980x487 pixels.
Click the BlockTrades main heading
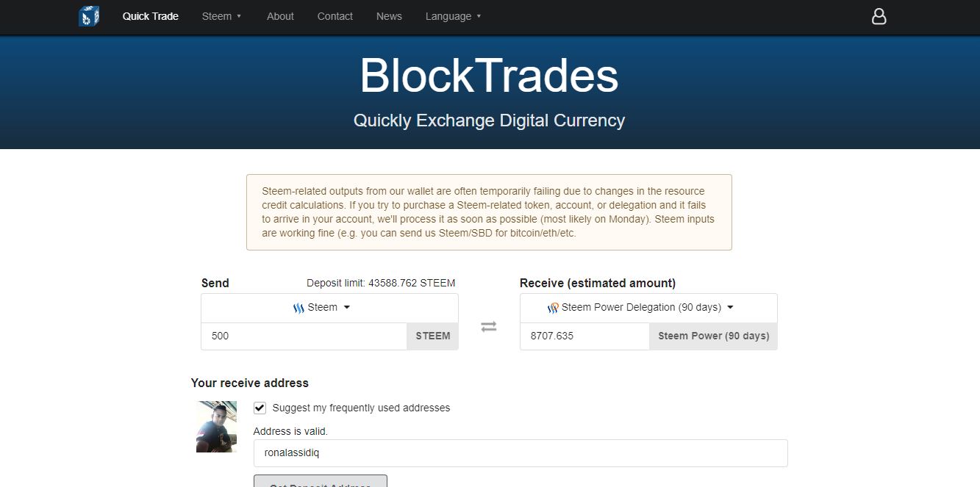[x=489, y=76]
